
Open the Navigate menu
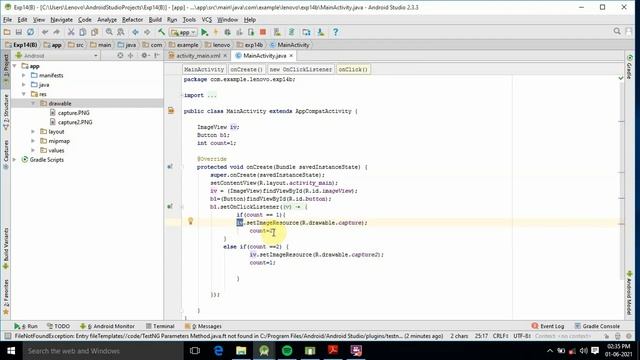click(x=62, y=20)
